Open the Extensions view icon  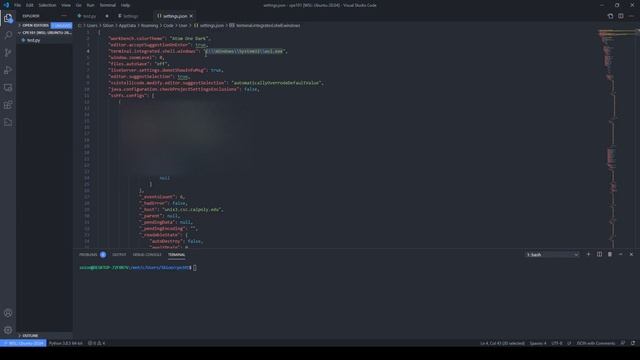click(8, 105)
